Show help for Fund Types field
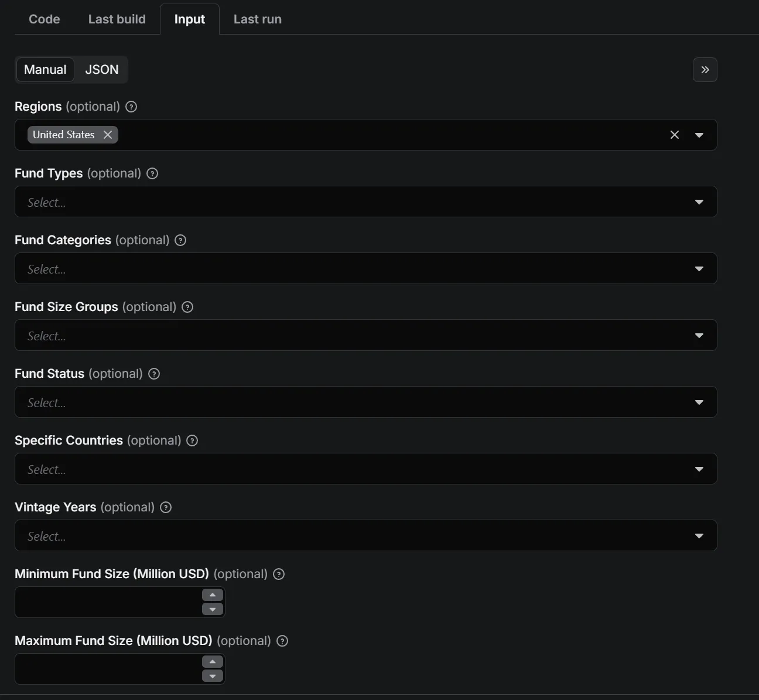The image size is (759, 700). pyautogui.click(x=152, y=173)
